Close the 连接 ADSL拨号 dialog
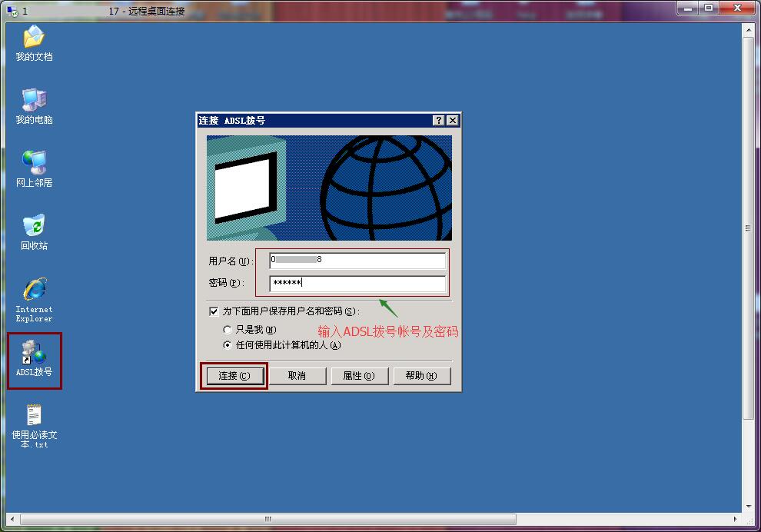 tap(452, 121)
